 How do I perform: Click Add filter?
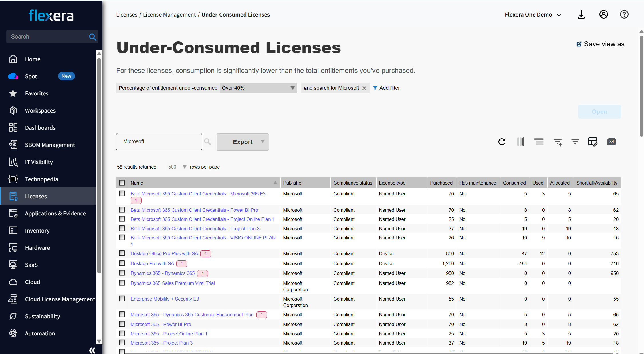pyautogui.click(x=386, y=88)
